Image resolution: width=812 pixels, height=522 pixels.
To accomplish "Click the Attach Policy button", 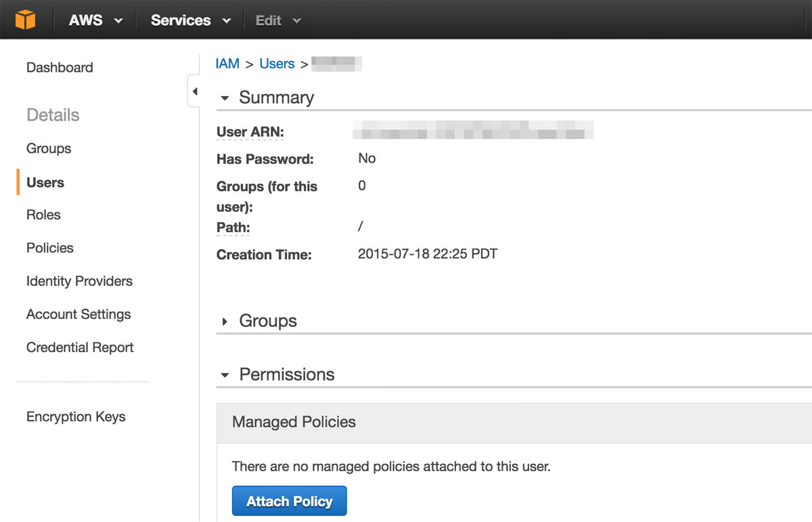I will click(290, 501).
